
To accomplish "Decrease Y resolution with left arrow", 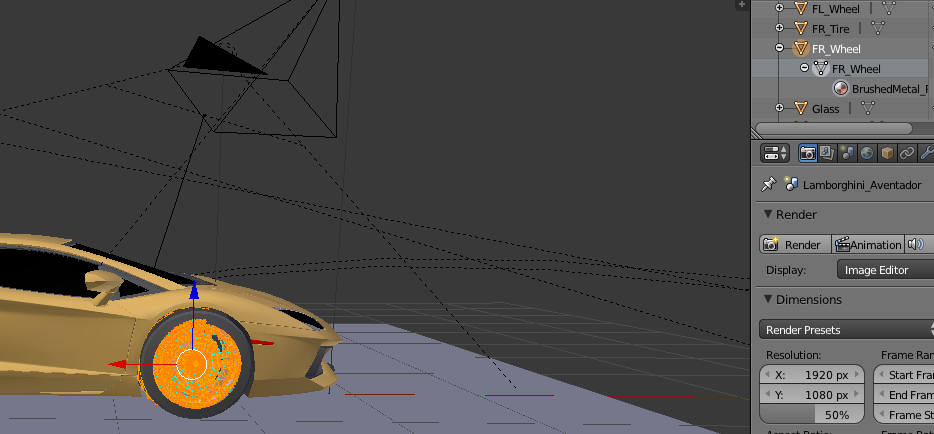I will [x=768, y=394].
